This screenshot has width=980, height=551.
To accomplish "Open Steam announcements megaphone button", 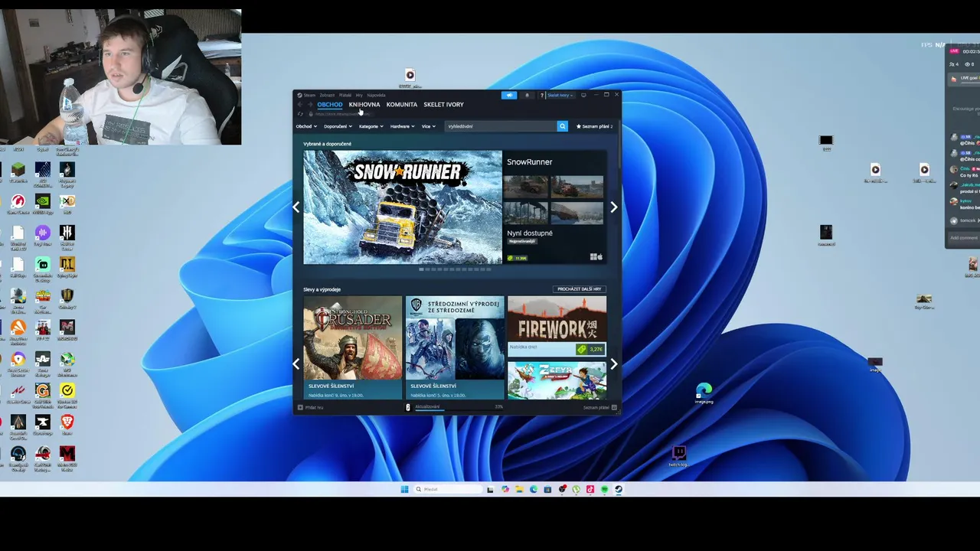I will coord(509,95).
